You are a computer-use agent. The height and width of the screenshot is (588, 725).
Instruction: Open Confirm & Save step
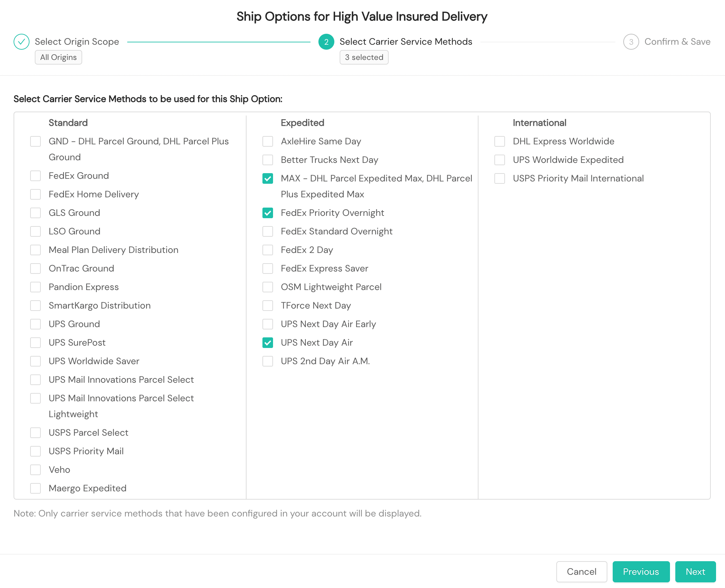pos(677,42)
